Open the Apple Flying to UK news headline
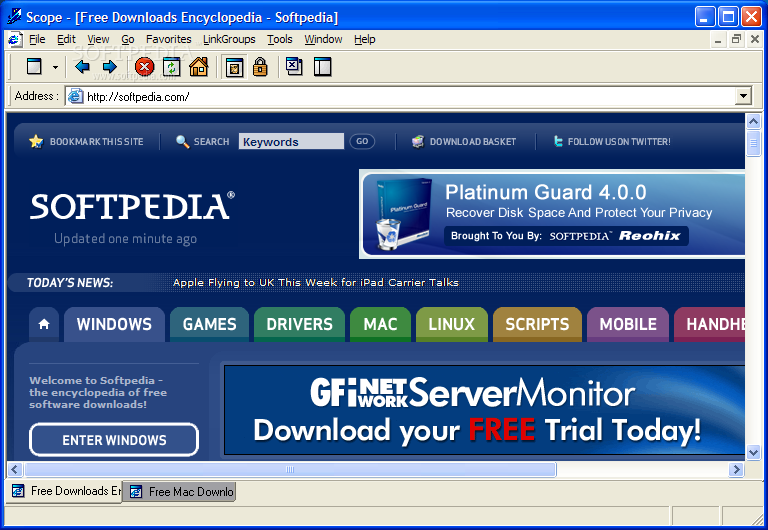Viewport: 768px width, 530px height. point(315,283)
